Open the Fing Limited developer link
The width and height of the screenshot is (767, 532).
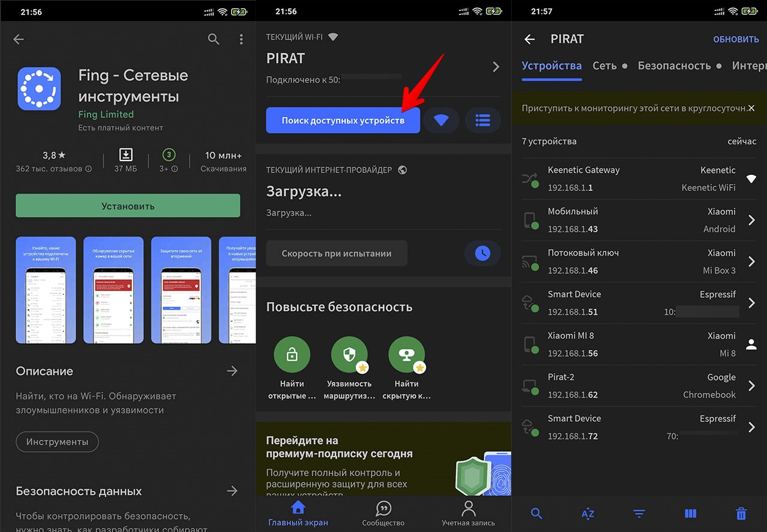pyautogui.click(x=106, y=114)
